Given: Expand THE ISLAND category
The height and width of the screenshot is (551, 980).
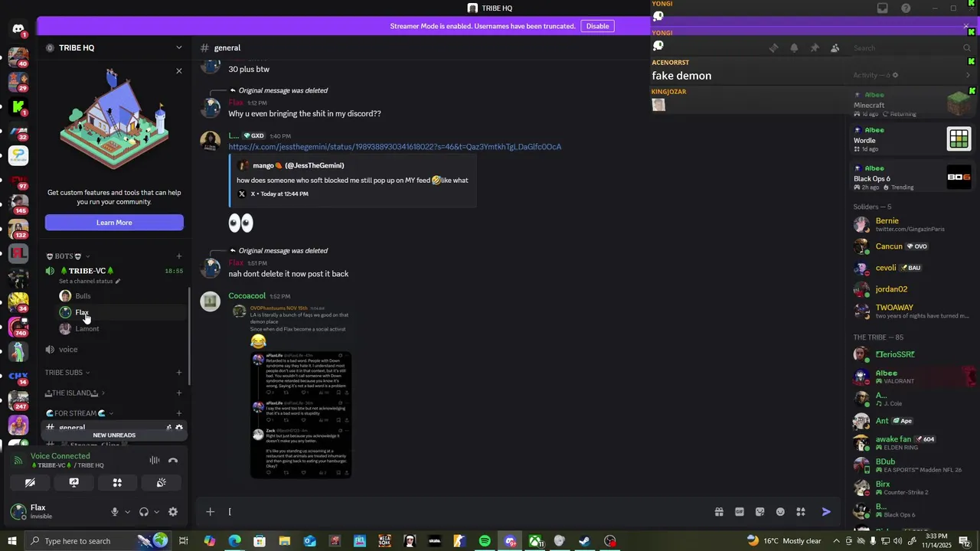Looking at the screenshot, I should (75, 393).
